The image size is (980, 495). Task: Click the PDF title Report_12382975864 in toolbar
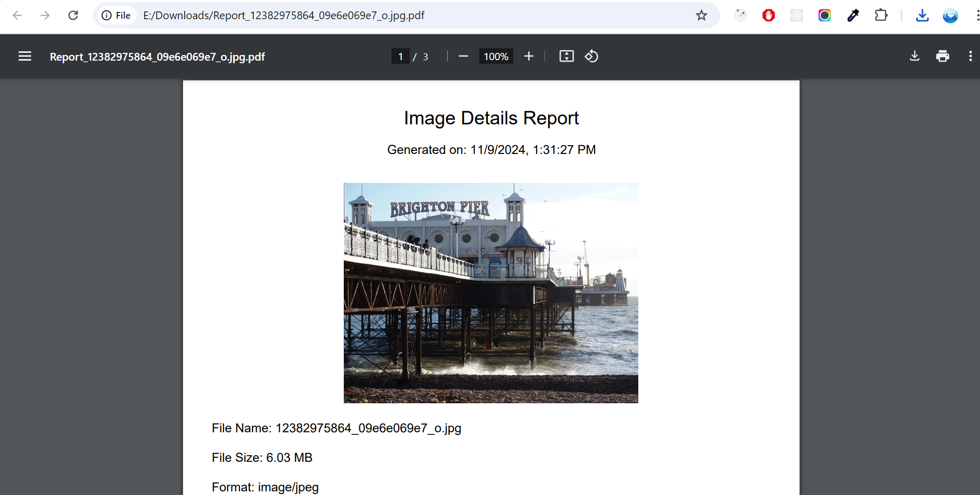point(157,56)
